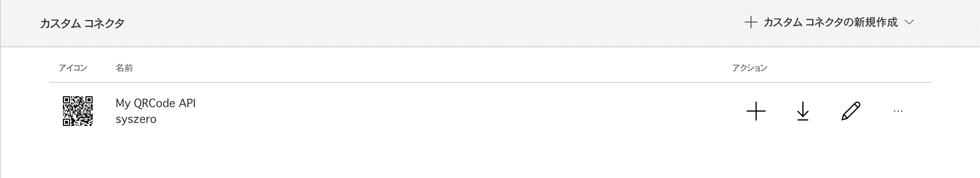The width and height of the screenshot is (980, 178).
Task: Add a new connection for My QRCode API
Action: click(x=756, y=111)
